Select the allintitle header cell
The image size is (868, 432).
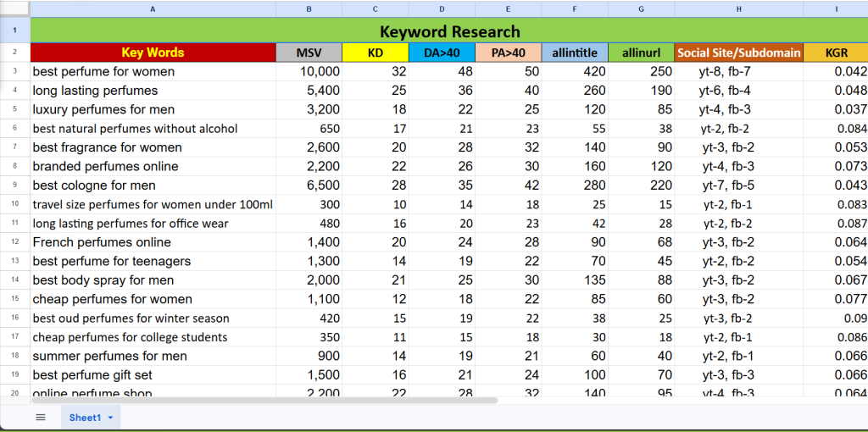click(575, 53)
